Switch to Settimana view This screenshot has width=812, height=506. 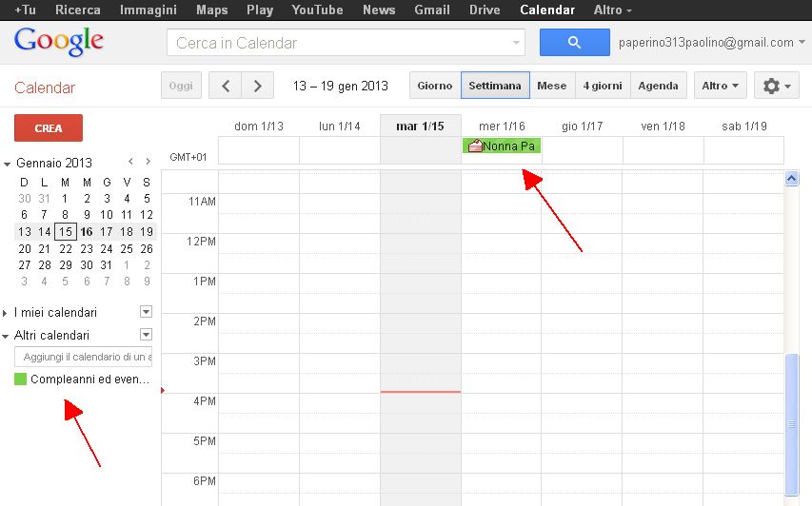pos(495,86)
